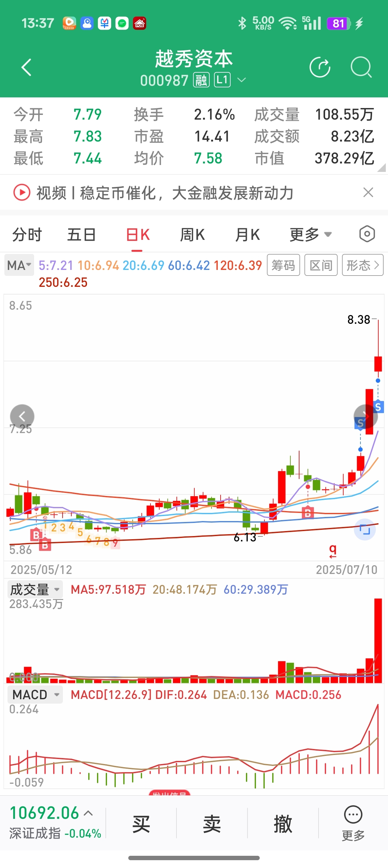388x868 pixels.
Task: Dismiss the video news banner
Action: 368,193
